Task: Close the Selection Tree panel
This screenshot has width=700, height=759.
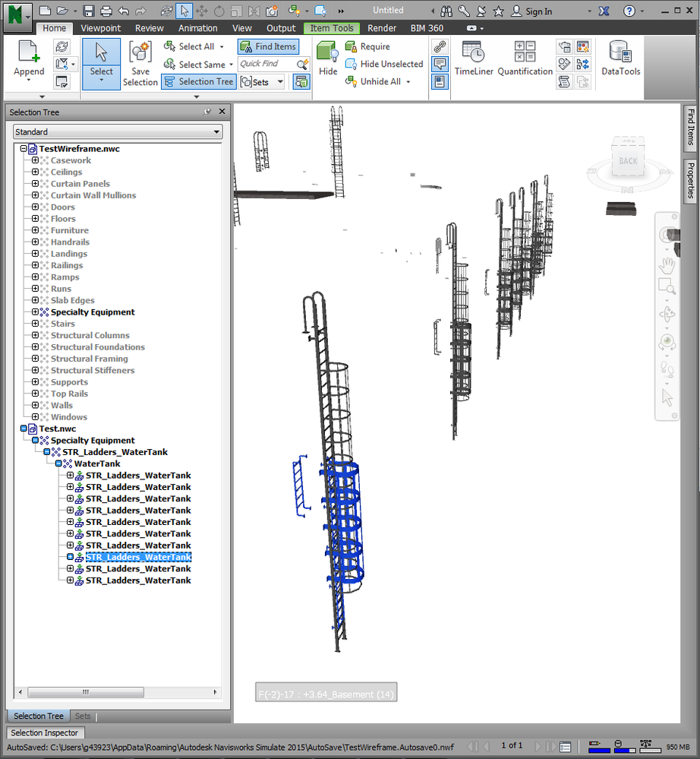Action: tap(222, 112)
